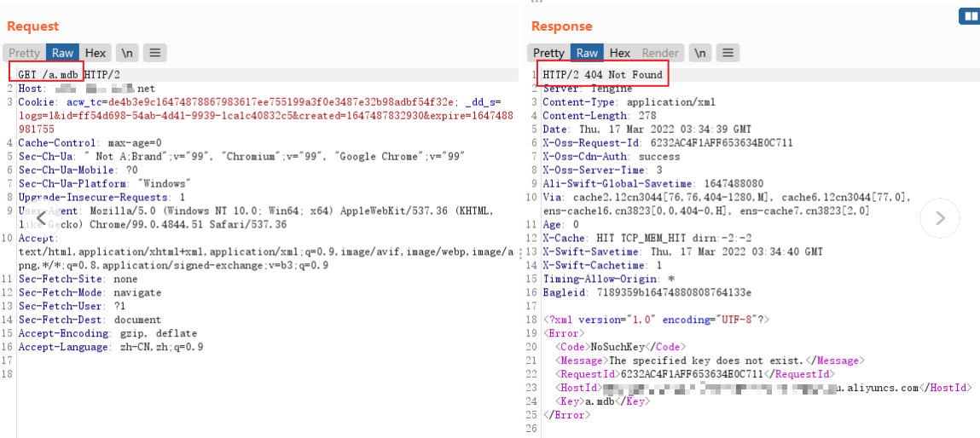The height and width of the screenshot is (438, 980).
Task: Show Response in Hex view
Action: (x=620, y=53)
